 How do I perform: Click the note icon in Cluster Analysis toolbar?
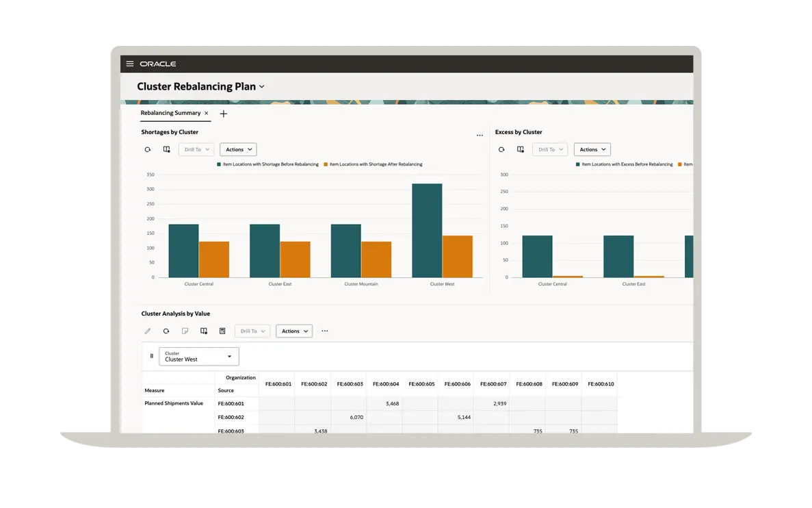pos(185,331)
